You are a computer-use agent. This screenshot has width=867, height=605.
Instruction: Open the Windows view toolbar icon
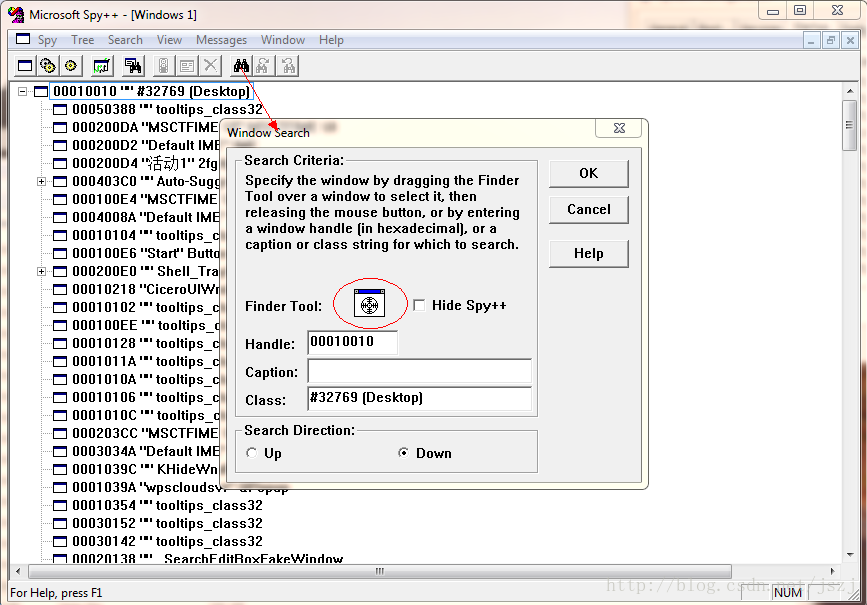(x=25, y=66)
